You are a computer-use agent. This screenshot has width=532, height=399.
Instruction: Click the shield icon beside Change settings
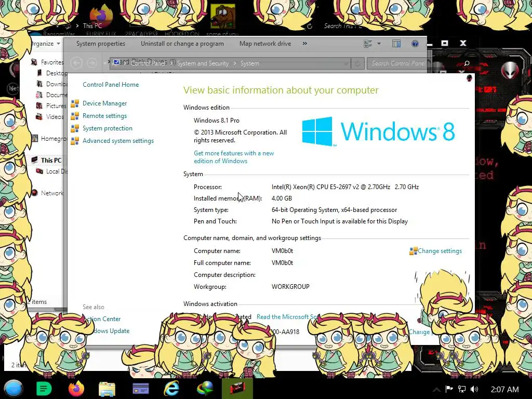pos(413,251)
